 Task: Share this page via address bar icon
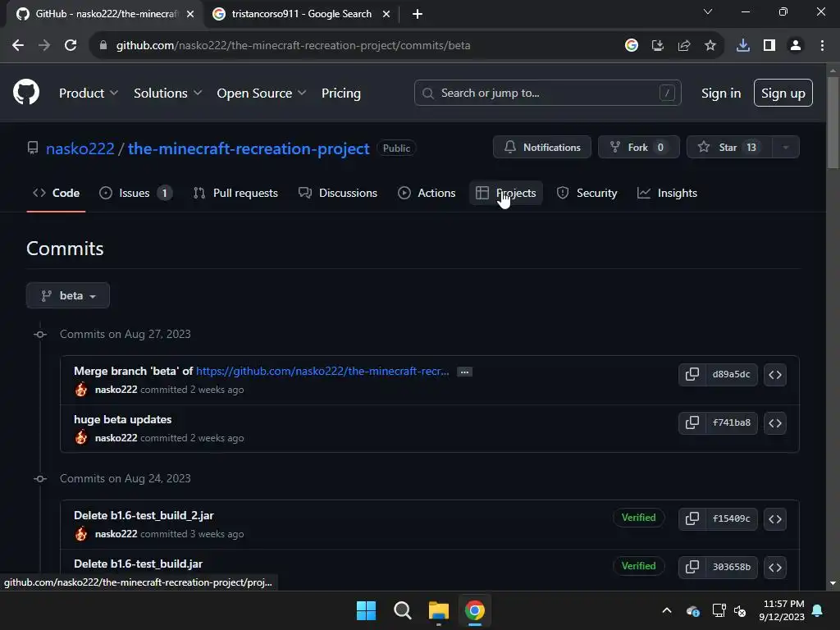click(684, 46)
